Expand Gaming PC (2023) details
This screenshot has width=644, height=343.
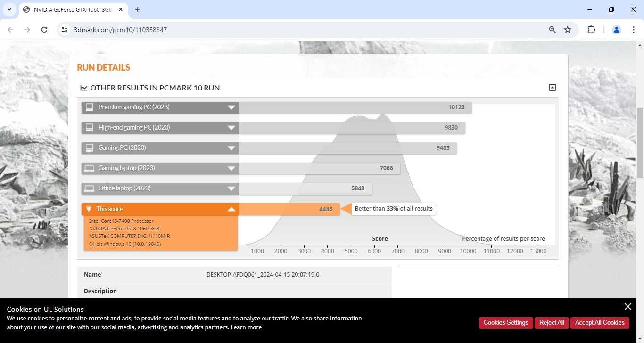[x=231, y=148]
